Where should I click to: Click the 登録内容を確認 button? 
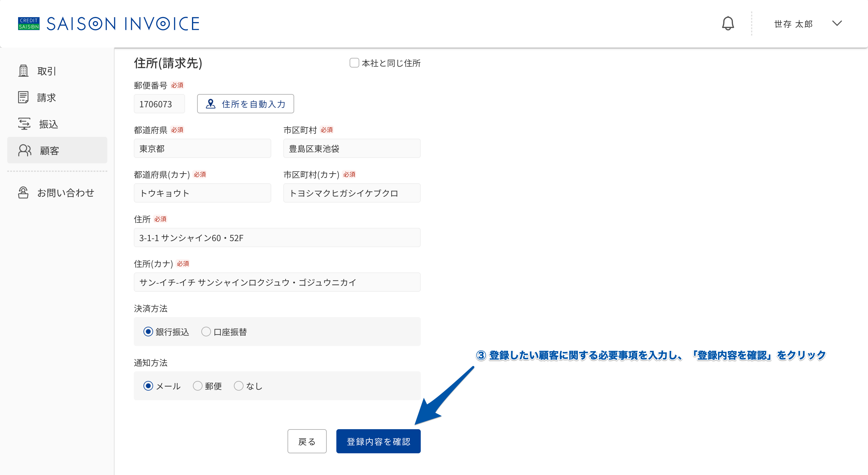click(x=378, y=441)
